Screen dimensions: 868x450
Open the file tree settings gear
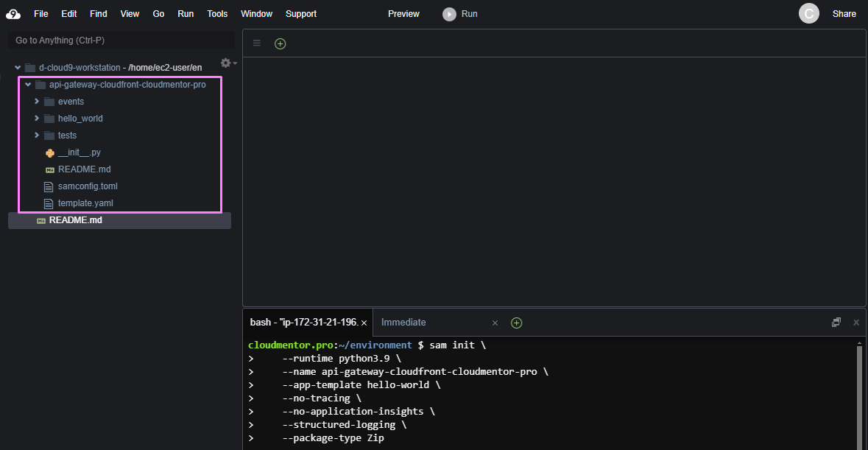point(226,63)
